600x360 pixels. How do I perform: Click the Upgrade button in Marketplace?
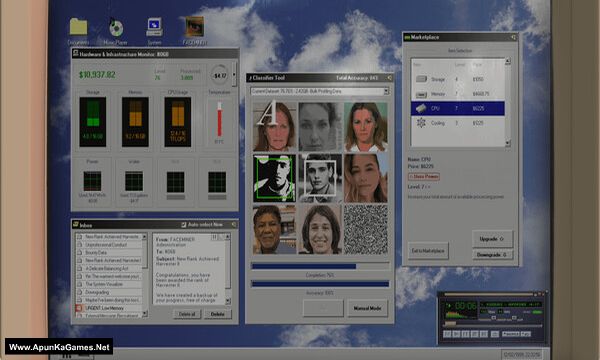pyautogui.click(x=492, y=239)
